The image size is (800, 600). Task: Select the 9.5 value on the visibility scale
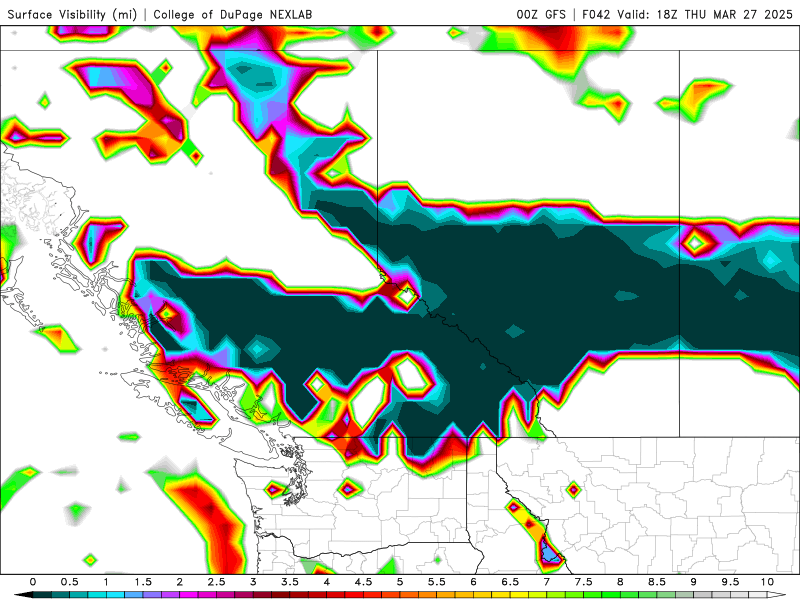(x=731, y=582)
